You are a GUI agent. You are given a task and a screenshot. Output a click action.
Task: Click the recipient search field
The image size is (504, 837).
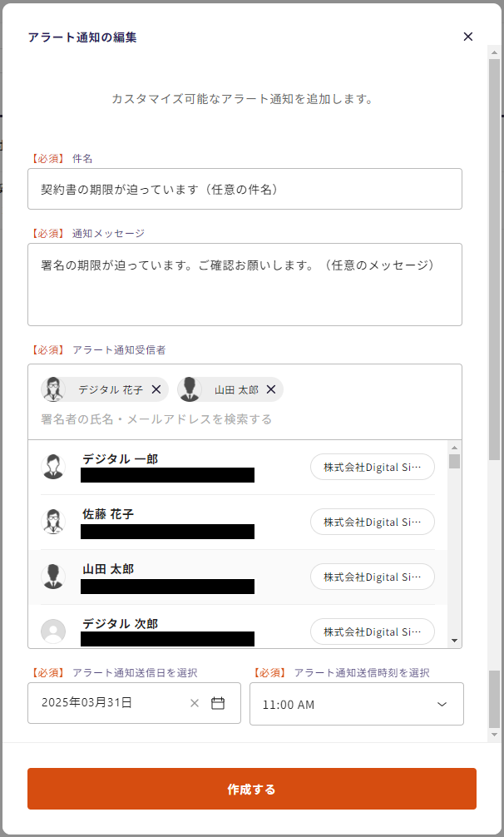[x=245, y=418]
